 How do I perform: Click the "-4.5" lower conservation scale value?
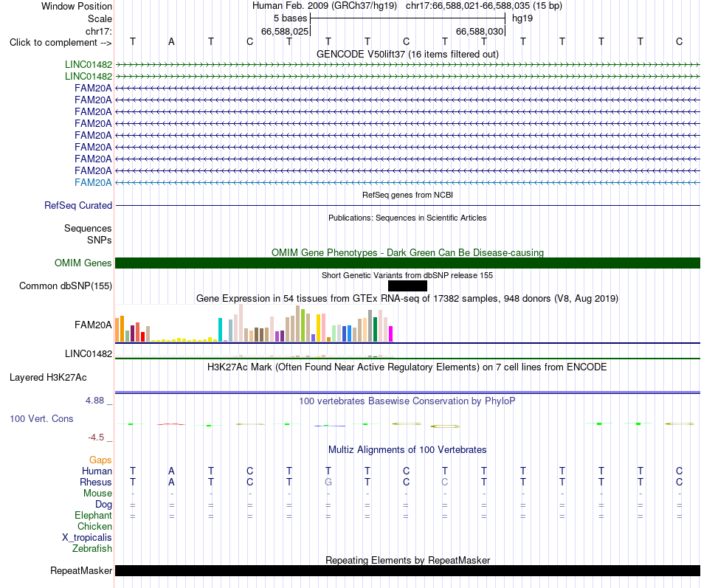point(96,437)
